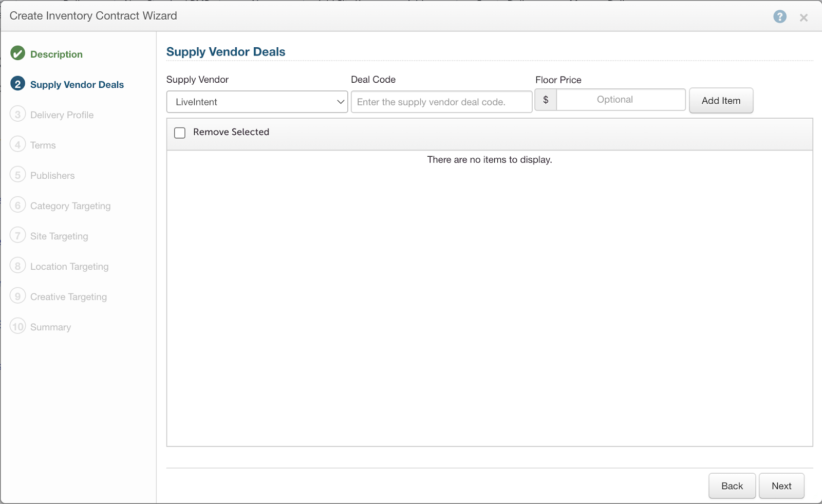Viewport: 822px width, 504px height.
Task: Click the step 4 circle icon
Action: point(18,144)
